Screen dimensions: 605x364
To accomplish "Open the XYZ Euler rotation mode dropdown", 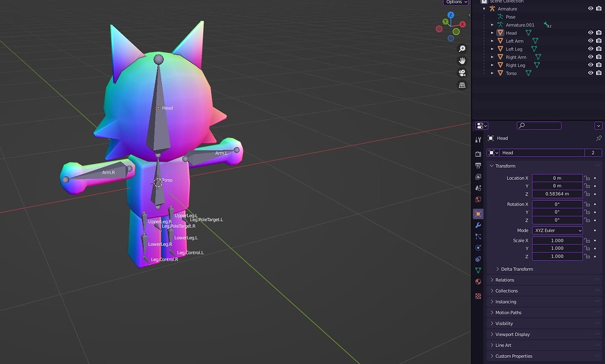I will tap(558, 230).
